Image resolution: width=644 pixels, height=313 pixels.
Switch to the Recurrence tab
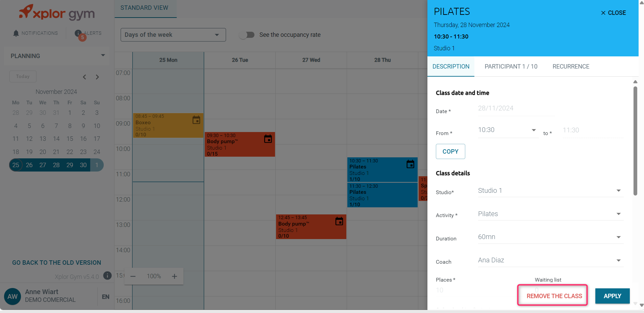[x=571, y=67]
